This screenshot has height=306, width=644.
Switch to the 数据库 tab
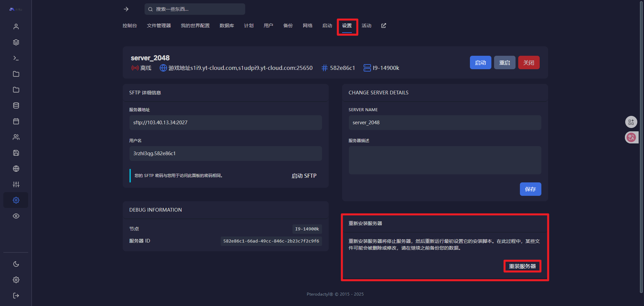pos(227,26)
